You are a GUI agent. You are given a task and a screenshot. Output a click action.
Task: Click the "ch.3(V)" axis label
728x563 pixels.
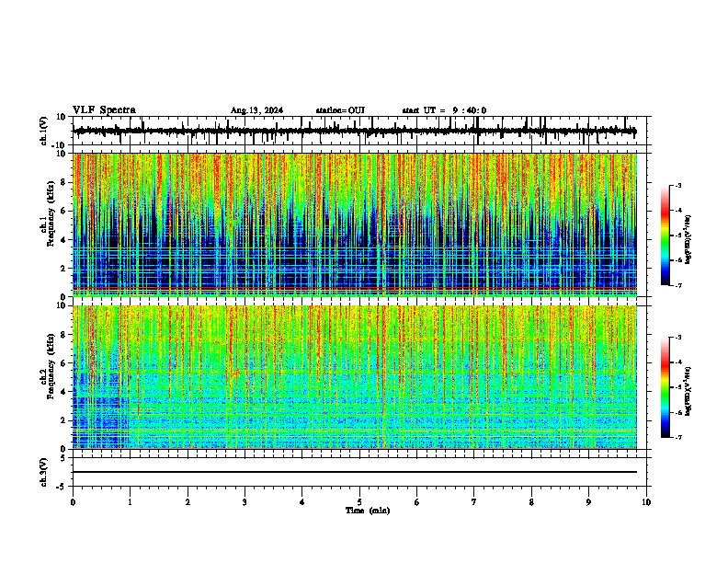click(x=44, y=472)
